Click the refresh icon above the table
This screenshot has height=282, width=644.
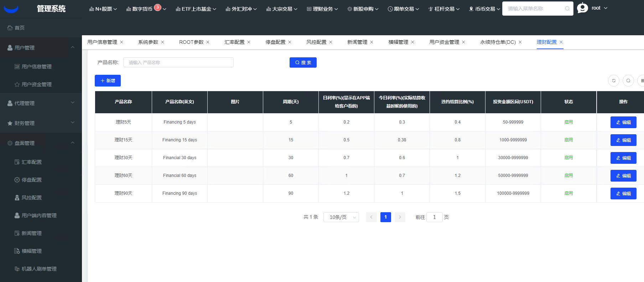pos(613,81)
